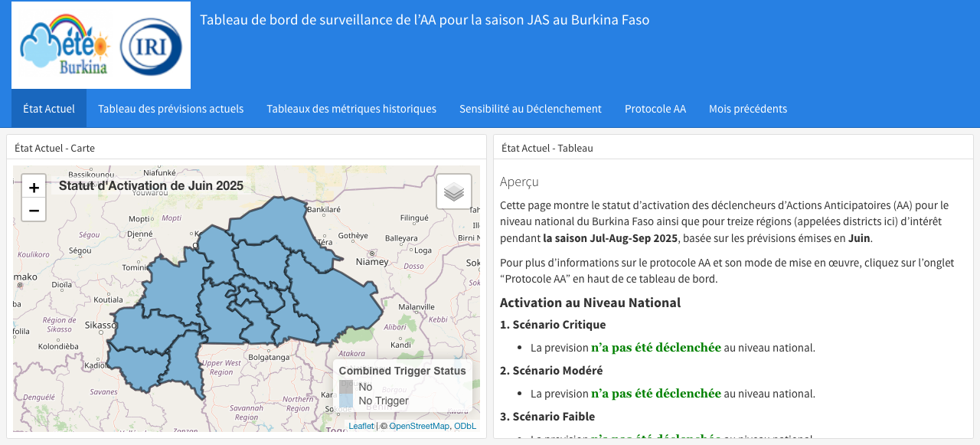The image size is (980, 445).
Task: Open the Sensibilité au Déclenchement tab
Action: coord(531,108)
